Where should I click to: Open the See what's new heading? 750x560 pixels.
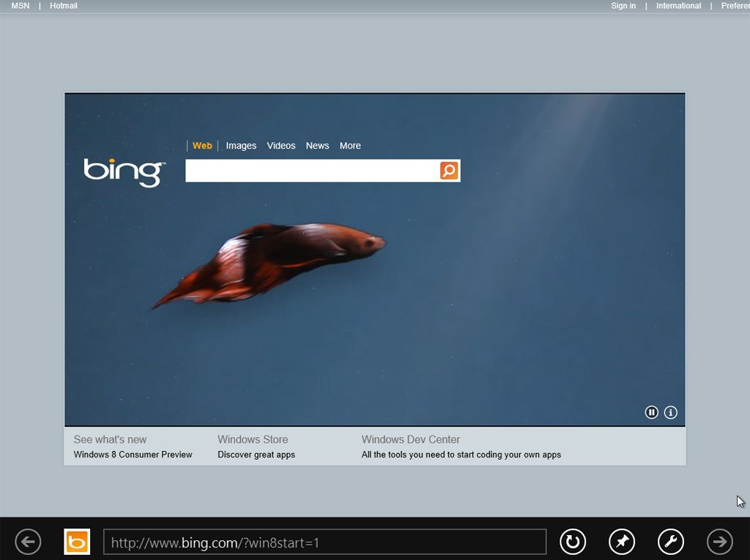pyautogui.click(x=110, y=439)
